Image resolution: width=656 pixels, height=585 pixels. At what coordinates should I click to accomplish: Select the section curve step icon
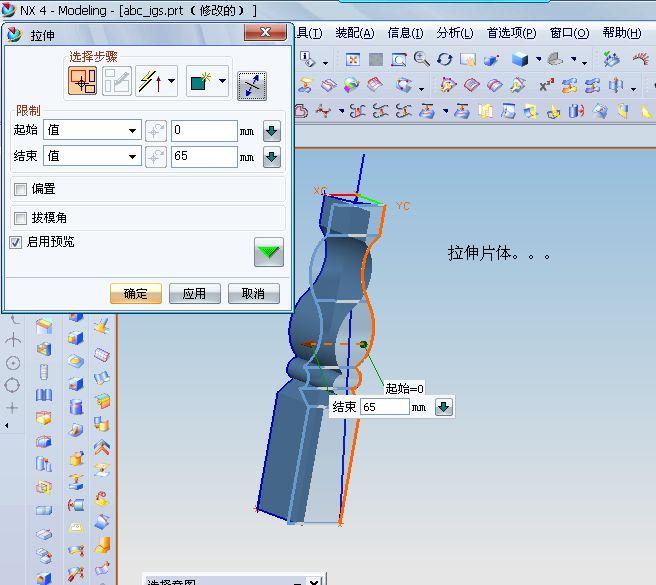click(x=82, y=80)
